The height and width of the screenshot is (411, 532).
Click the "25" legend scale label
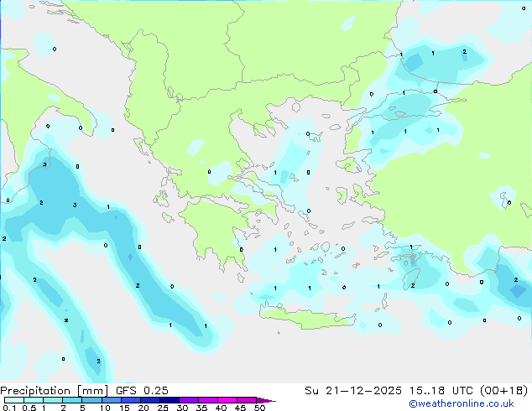[163, 408]
